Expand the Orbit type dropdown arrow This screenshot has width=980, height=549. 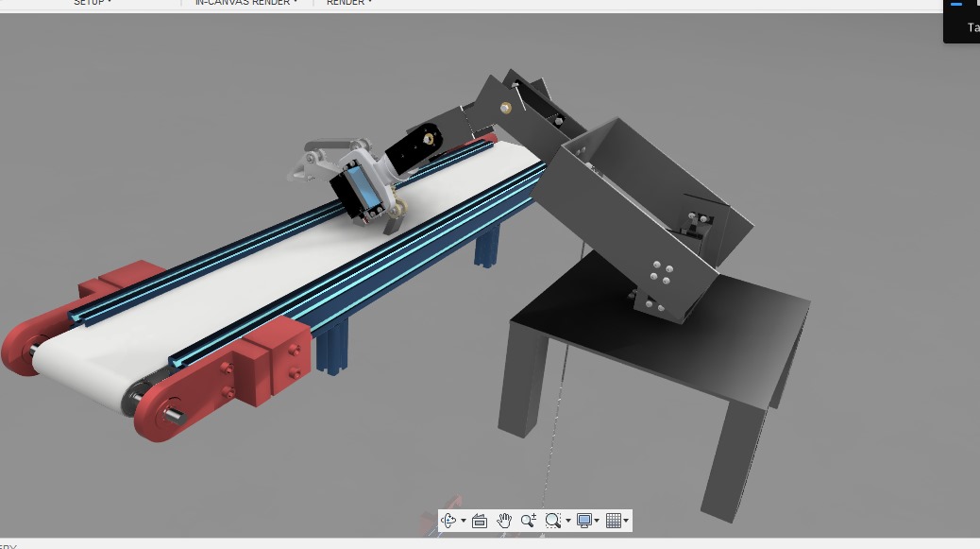464,522
